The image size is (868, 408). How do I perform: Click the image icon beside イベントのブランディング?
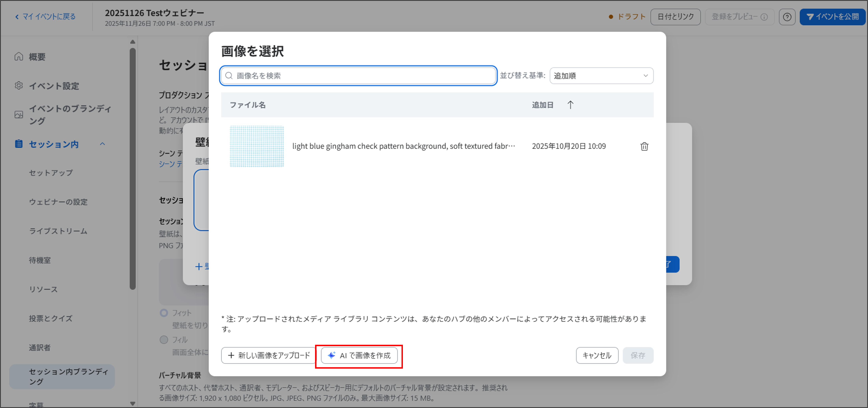click(x=19, y=115)
